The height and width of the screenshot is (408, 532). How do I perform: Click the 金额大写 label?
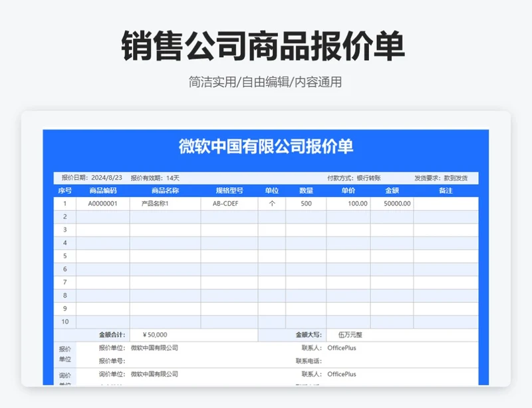point(309,335)
